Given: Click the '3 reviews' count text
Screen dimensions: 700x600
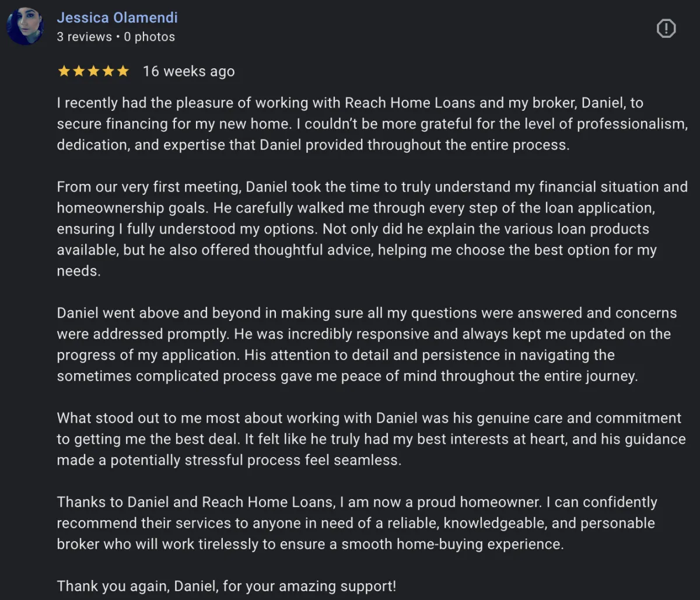Looking at the screenshot, I should click(x=84, y=37).
